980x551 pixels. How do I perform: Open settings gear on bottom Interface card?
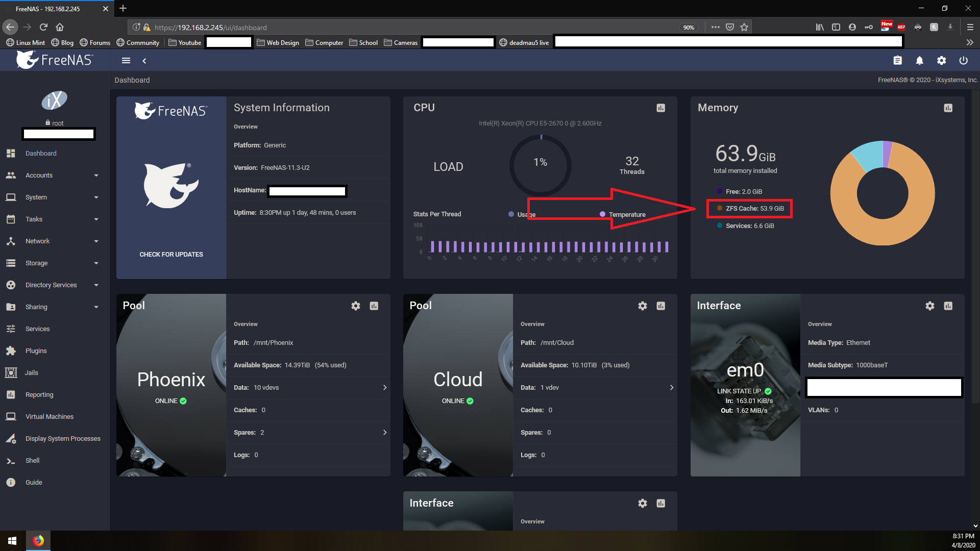643,503
